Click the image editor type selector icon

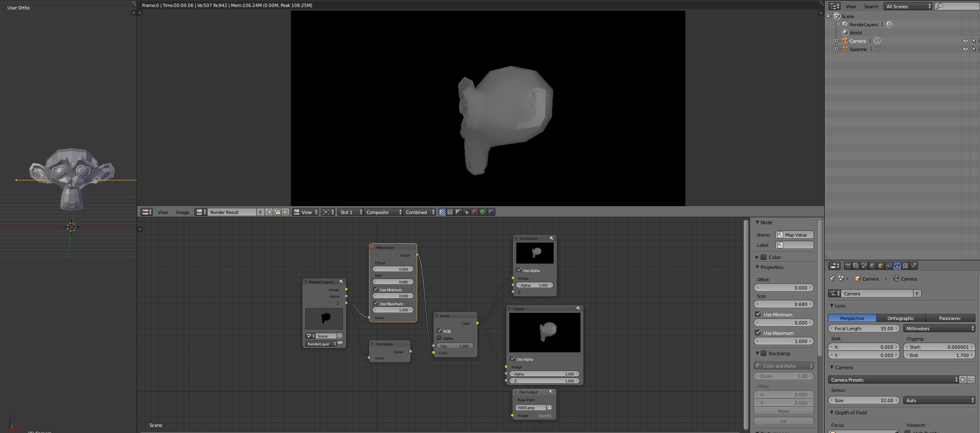pyautogui.click(x=147, y=212)
